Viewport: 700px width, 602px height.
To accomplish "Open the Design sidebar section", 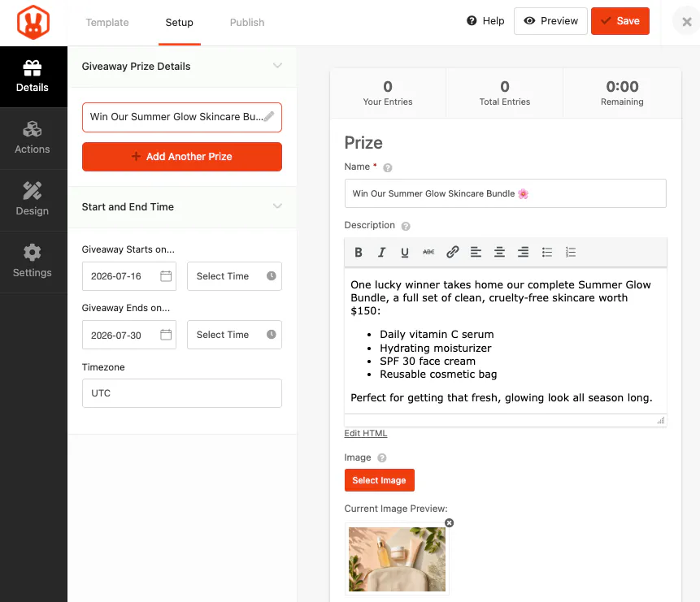I will tap(33, 200).
